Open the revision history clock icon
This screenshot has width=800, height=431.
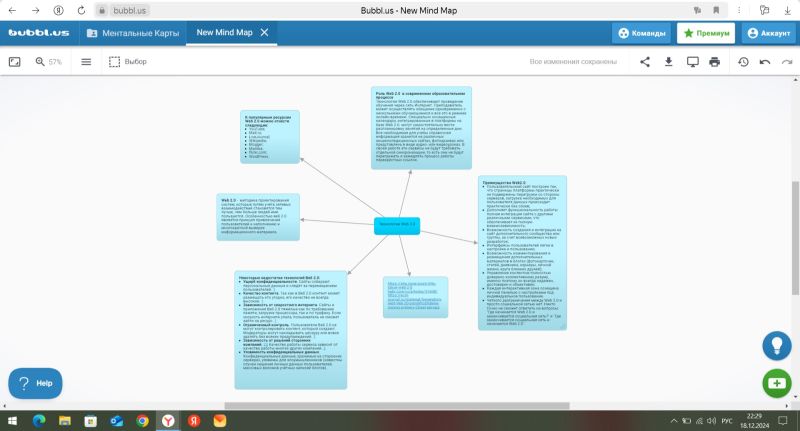743,61
